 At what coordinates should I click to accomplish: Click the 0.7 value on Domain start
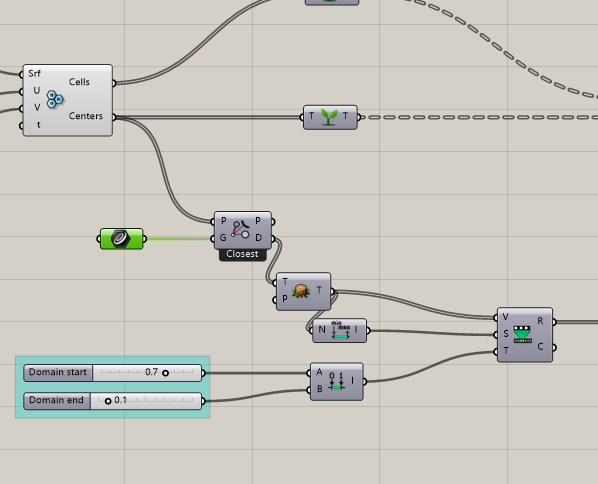tap(151, 372)
